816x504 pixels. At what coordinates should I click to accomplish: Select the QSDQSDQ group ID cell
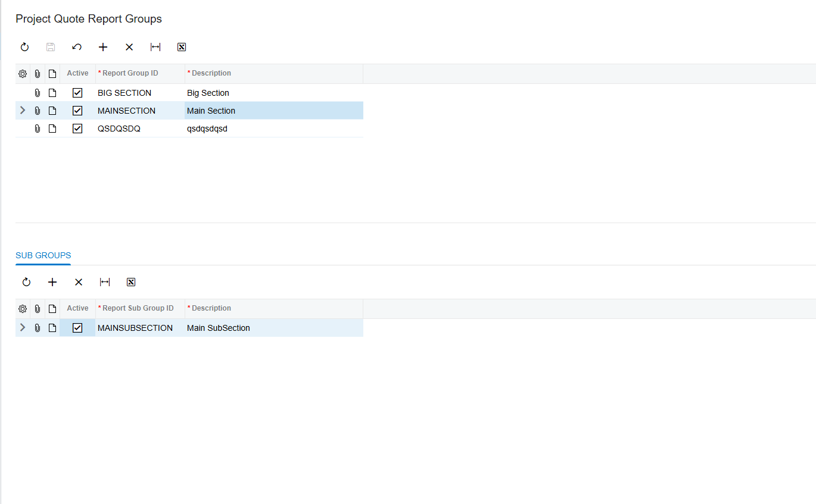(140, 129)
